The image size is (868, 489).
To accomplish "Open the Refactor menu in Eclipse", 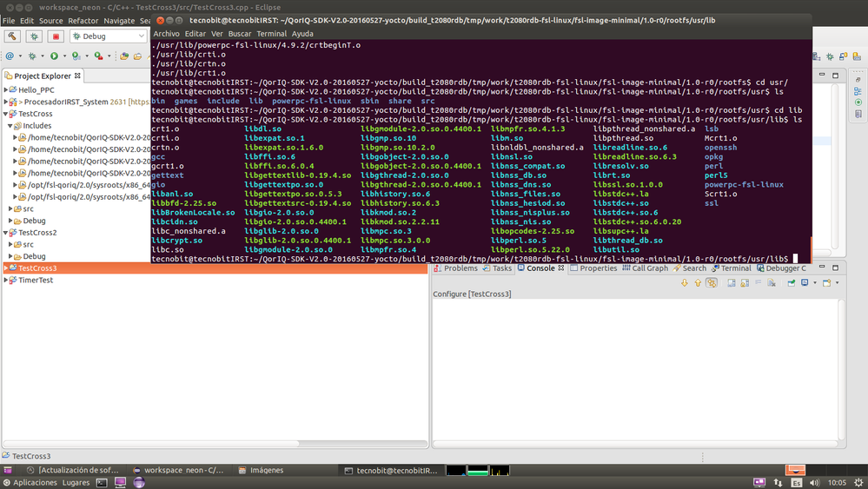I will (83, 21).
